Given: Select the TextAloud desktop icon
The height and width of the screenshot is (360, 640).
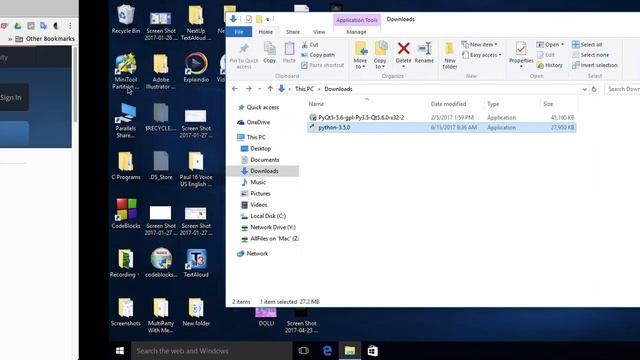Looking at the screenshot, I should [x=196, y=263].
